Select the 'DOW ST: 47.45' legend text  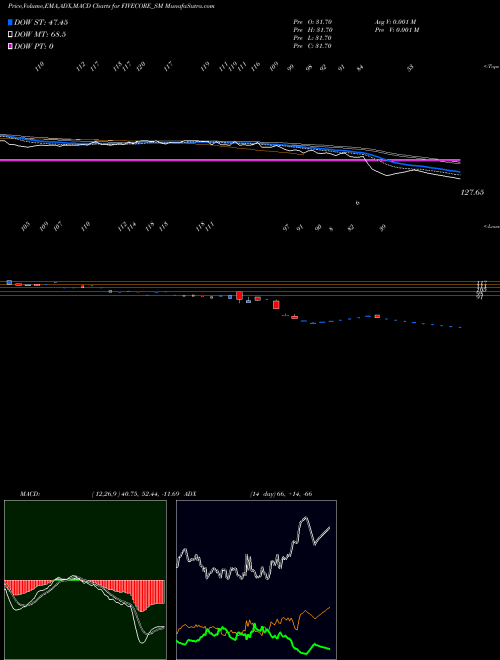click(41, 22)
